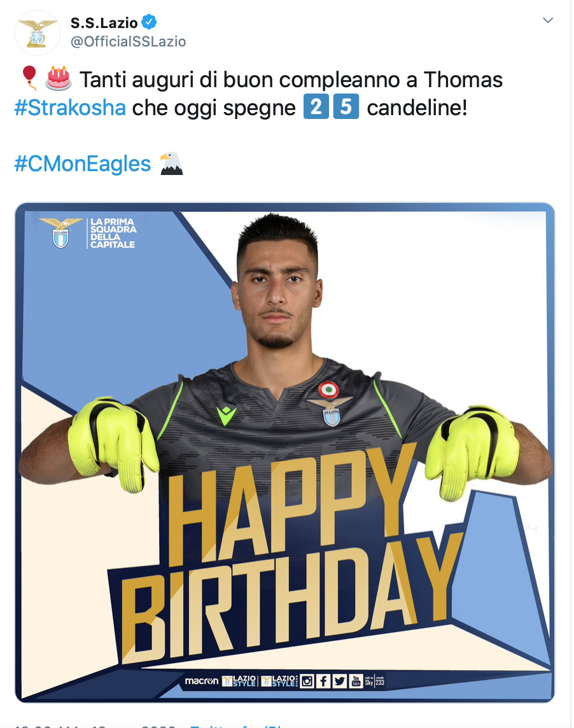Click the macron logo in banner footer
Viewport: 574px width, 728px height.
point(202,681)
